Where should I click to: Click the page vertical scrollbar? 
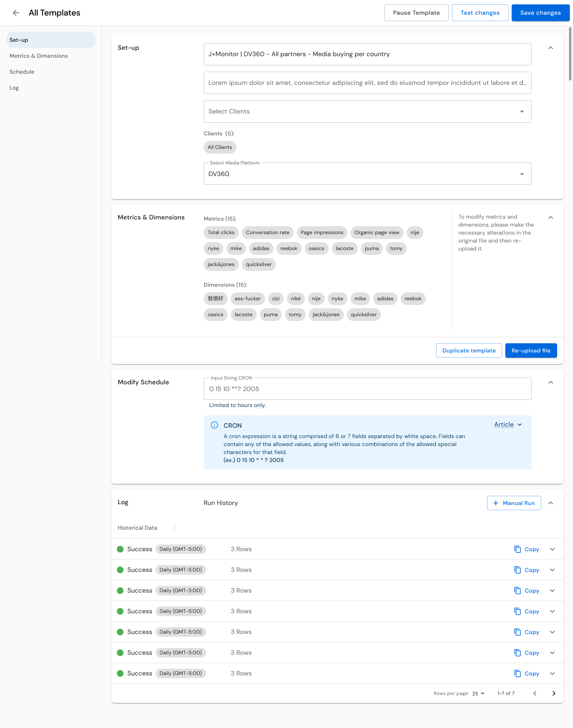(x=570, y=54)
